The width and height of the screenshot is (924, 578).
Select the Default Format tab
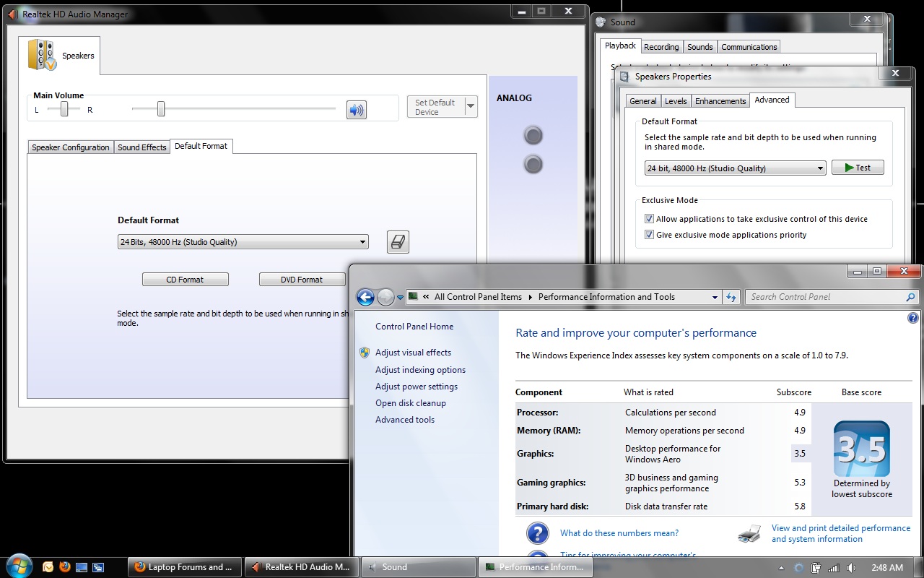pyautogui.click(x=201, y=146)
